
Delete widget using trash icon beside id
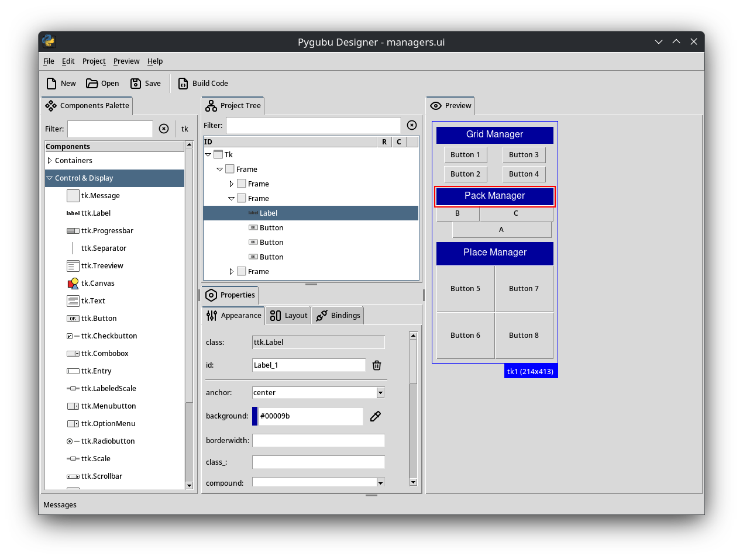[x=377, y=365]
